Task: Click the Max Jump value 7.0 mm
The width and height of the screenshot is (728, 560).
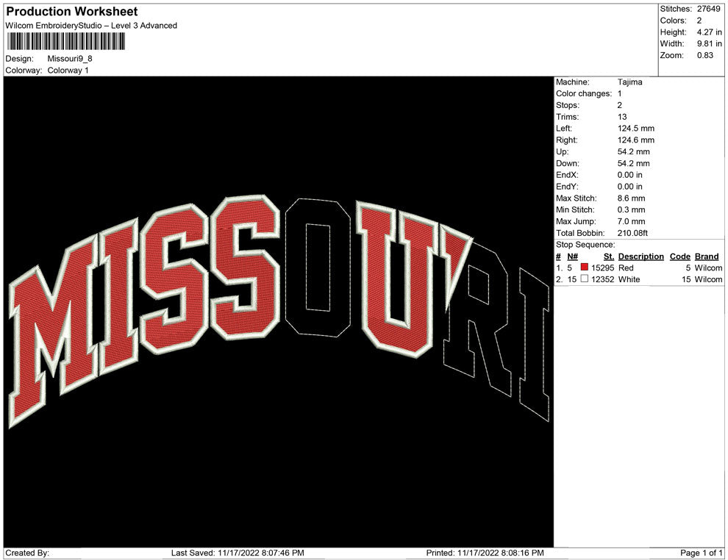Action: pos(631,221)
